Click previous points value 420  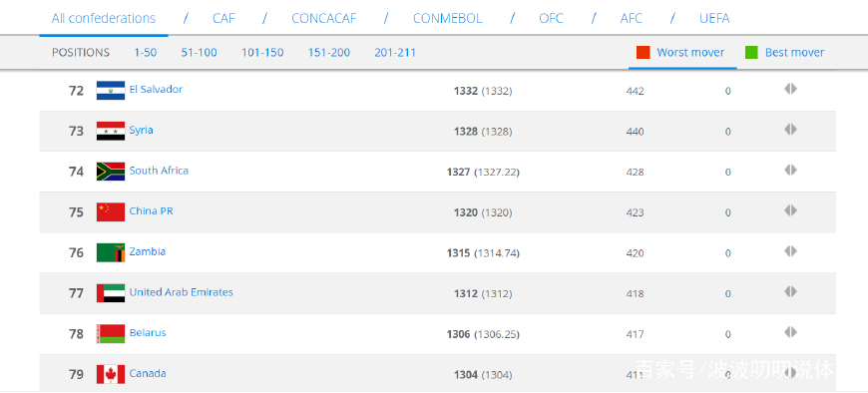(635, 253)
